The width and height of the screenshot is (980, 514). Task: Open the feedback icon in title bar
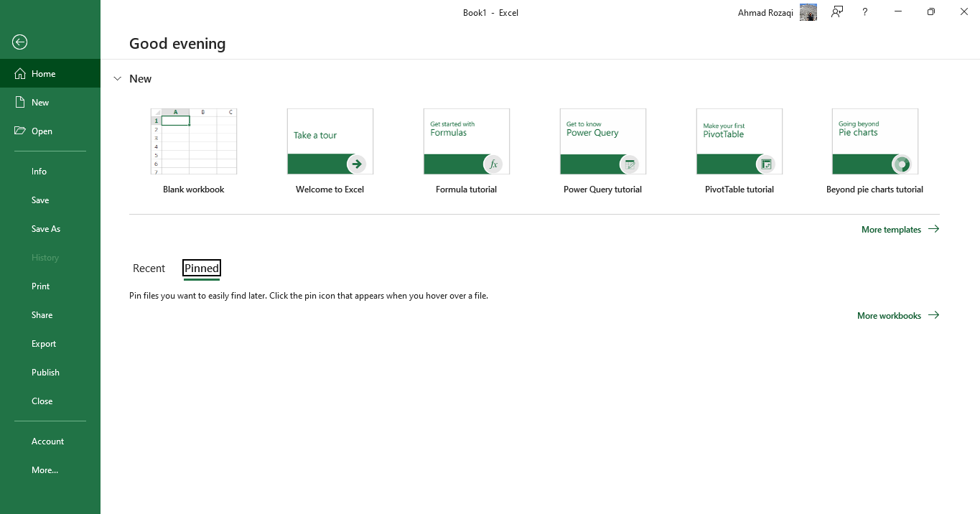pyautogui.click(x=837, y=11)
